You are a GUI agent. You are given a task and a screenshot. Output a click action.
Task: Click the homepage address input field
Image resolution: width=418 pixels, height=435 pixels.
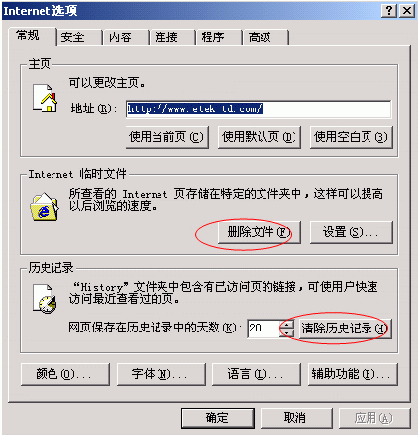[x=258, y=109]
